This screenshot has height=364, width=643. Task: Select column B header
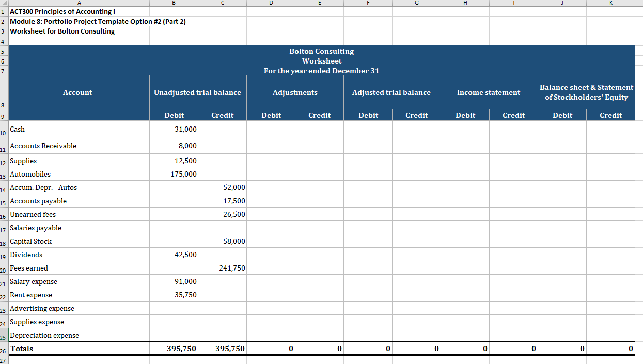point(174,3)
